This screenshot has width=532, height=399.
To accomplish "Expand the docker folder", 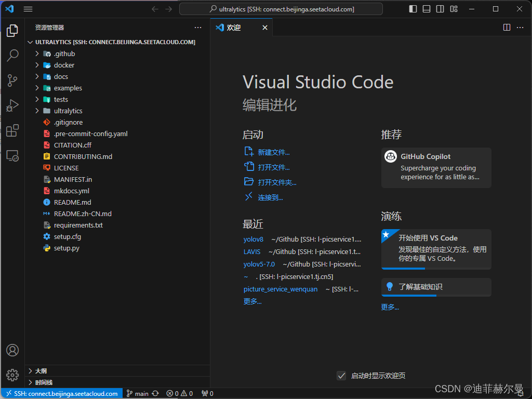I will [x=117, y=65].
